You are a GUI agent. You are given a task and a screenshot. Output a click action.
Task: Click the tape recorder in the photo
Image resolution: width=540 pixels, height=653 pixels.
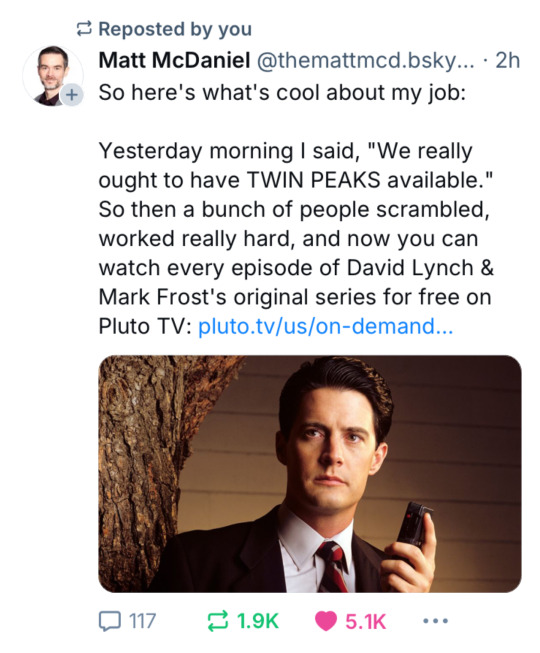point(414,524)
